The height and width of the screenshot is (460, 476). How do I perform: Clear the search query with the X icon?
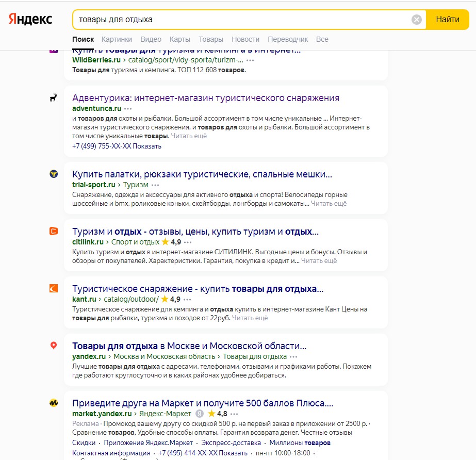tap(417, 20)
